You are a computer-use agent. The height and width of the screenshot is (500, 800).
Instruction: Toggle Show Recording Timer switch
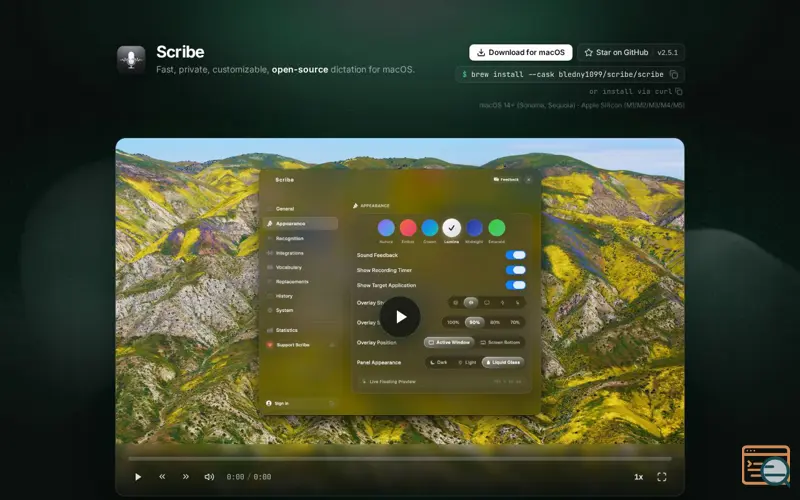point(515,270)
